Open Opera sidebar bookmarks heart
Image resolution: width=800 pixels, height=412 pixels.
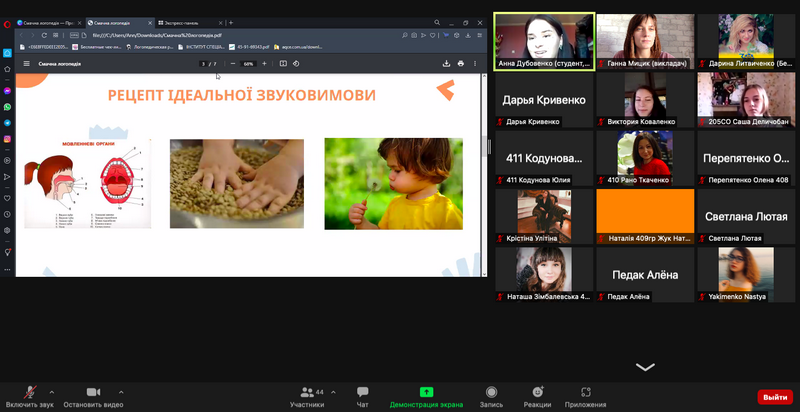click(7, 198)
